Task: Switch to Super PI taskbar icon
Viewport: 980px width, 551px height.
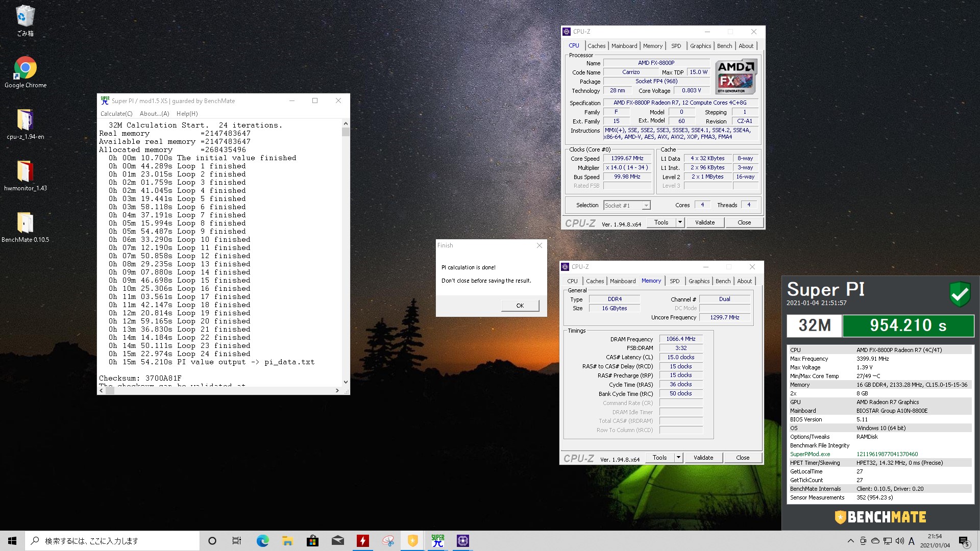Action: tap(438, 541)
